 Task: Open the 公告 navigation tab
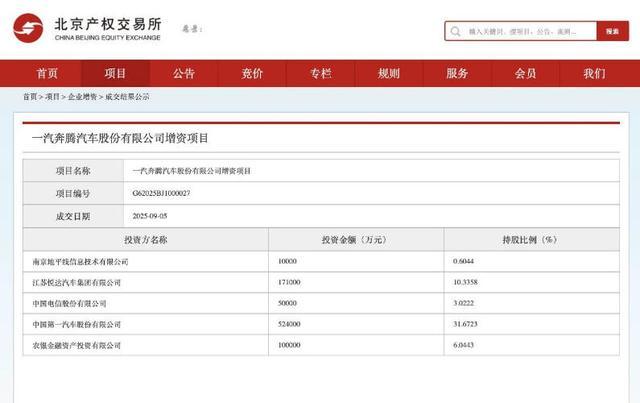[x=184, y=73]
